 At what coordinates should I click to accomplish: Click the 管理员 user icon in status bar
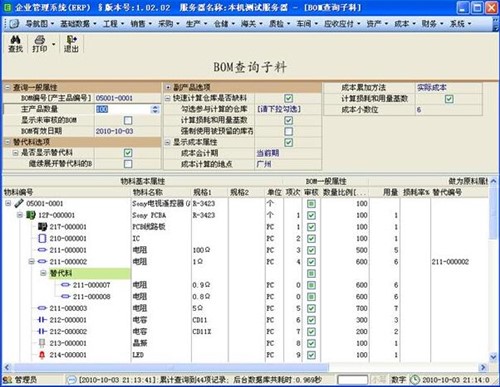(x=8, y=380)
